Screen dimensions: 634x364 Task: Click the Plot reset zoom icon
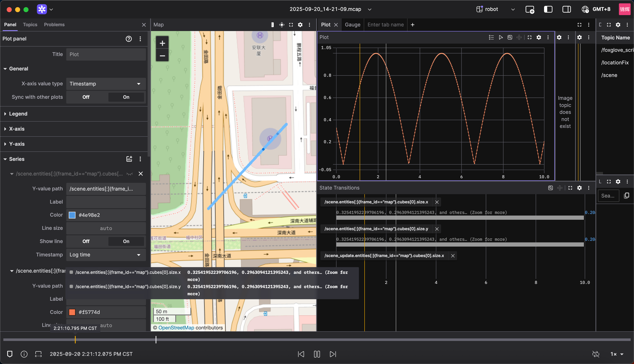coord(510,37)
